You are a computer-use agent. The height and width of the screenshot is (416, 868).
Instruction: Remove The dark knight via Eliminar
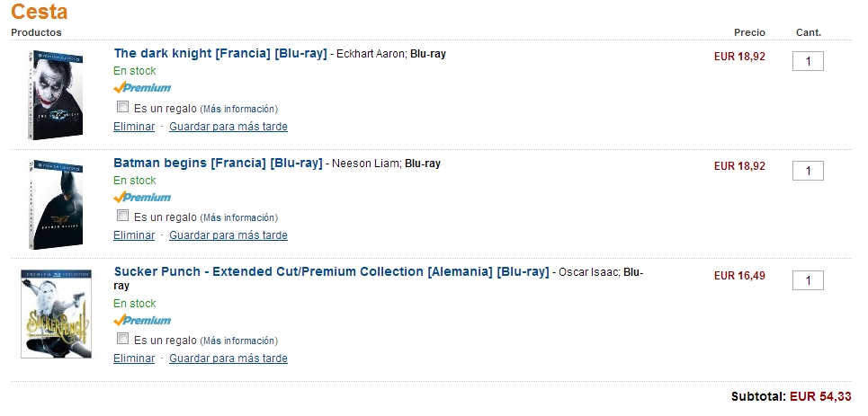[x=134, y=126]
